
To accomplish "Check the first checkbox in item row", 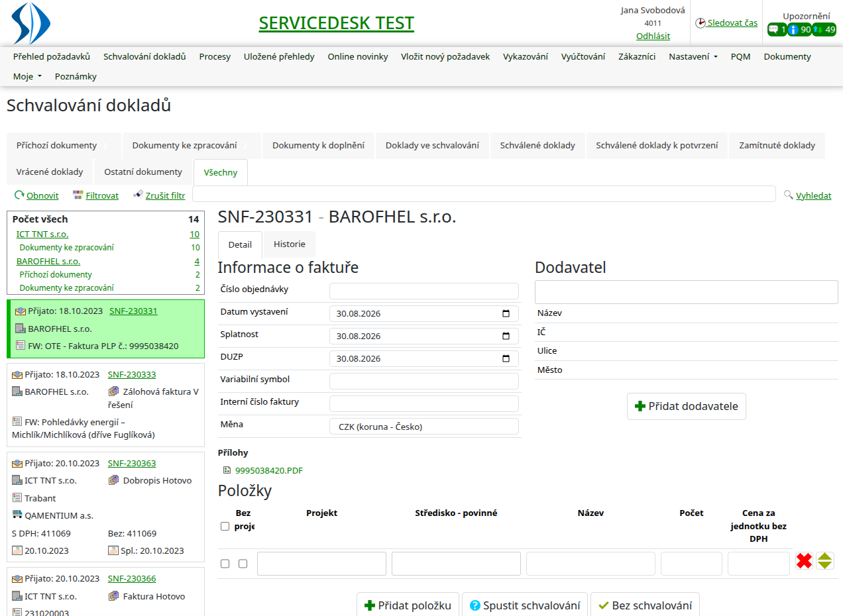I will click(225, 564).
